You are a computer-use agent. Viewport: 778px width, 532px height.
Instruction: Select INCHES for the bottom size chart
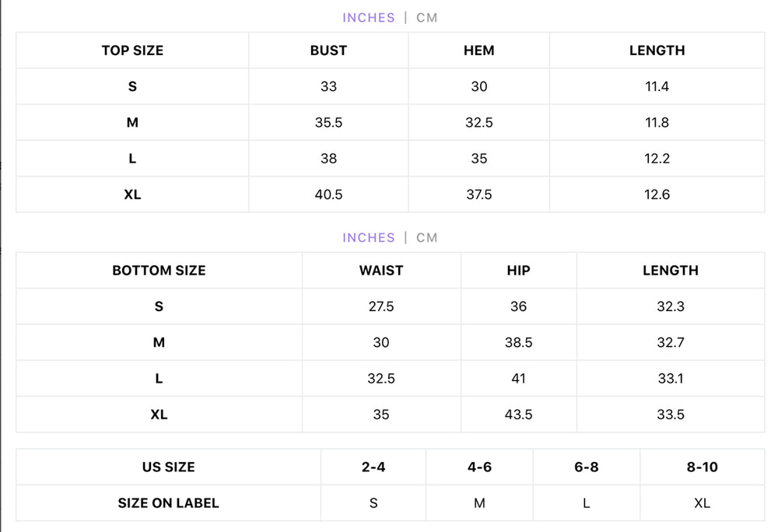[x=369, y=238]
